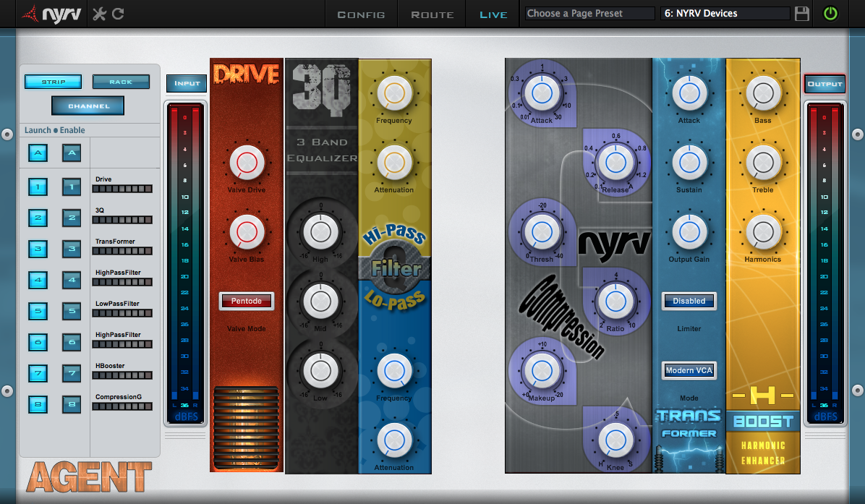This screenshot has height=504, width=865.
Task: Click the Hi-Pass Frequency knob
Action: (x=394, y=93)
